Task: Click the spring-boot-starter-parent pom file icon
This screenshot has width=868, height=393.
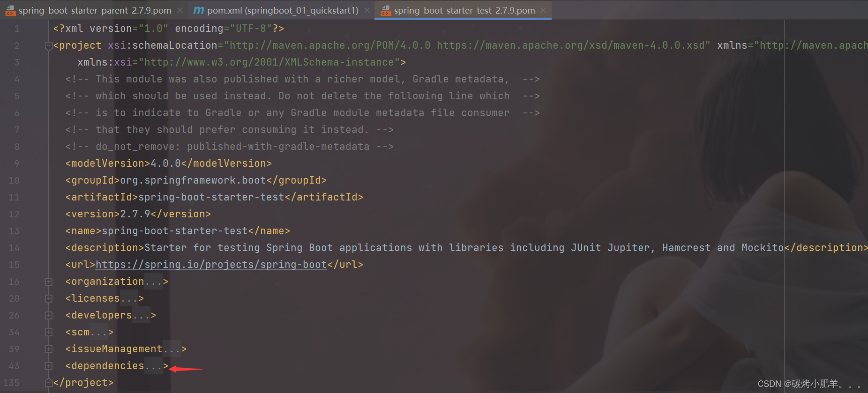Action: [x=10, y=10]
